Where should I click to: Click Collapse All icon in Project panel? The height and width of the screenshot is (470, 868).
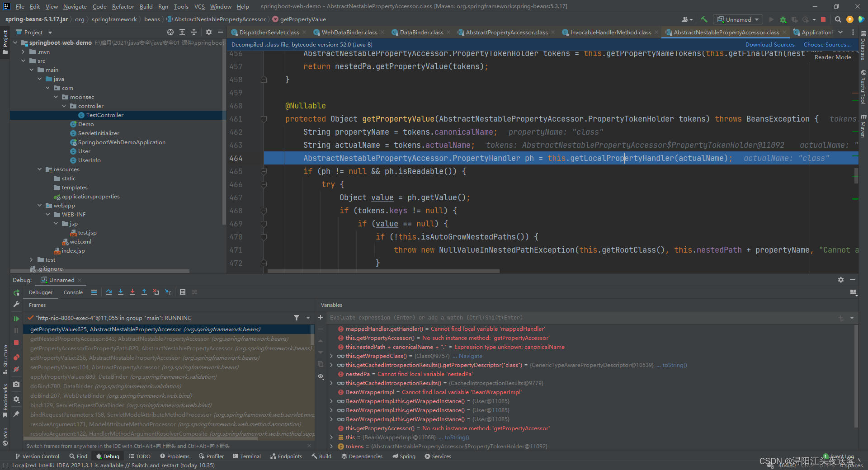coord(194,32)
